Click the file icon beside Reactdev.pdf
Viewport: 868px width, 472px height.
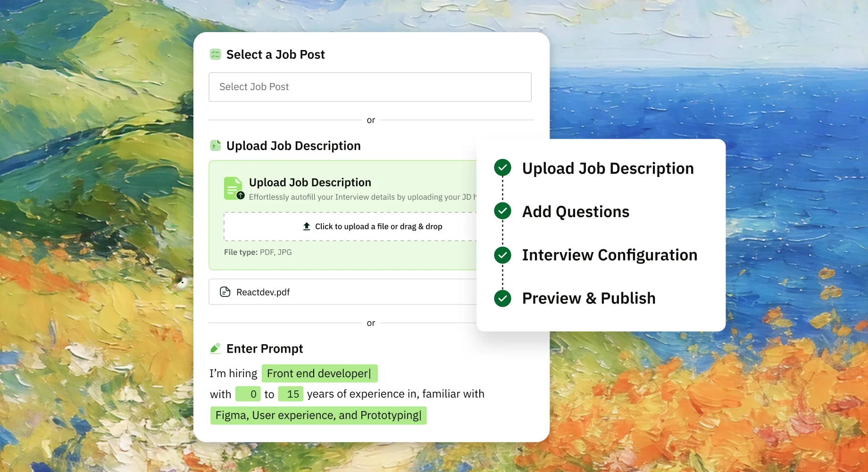click(x=225, y=292)
